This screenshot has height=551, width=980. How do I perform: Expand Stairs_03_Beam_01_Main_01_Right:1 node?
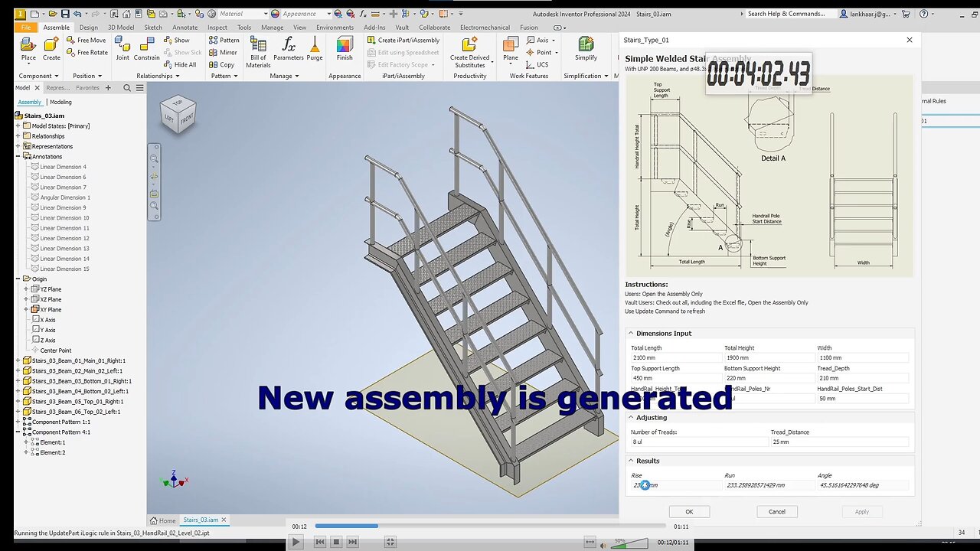tap(18, 360)
